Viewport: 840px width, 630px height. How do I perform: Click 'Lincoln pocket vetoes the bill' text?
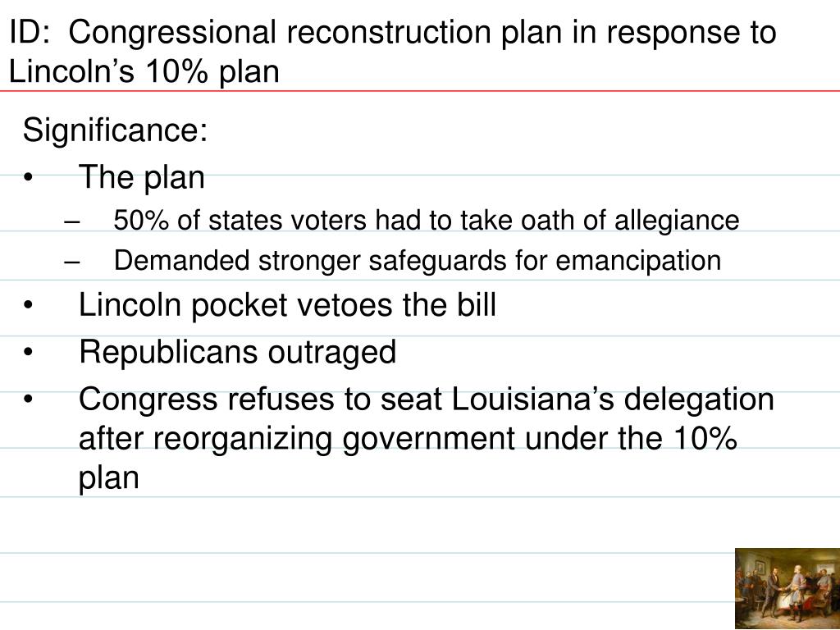click(287, 305)
